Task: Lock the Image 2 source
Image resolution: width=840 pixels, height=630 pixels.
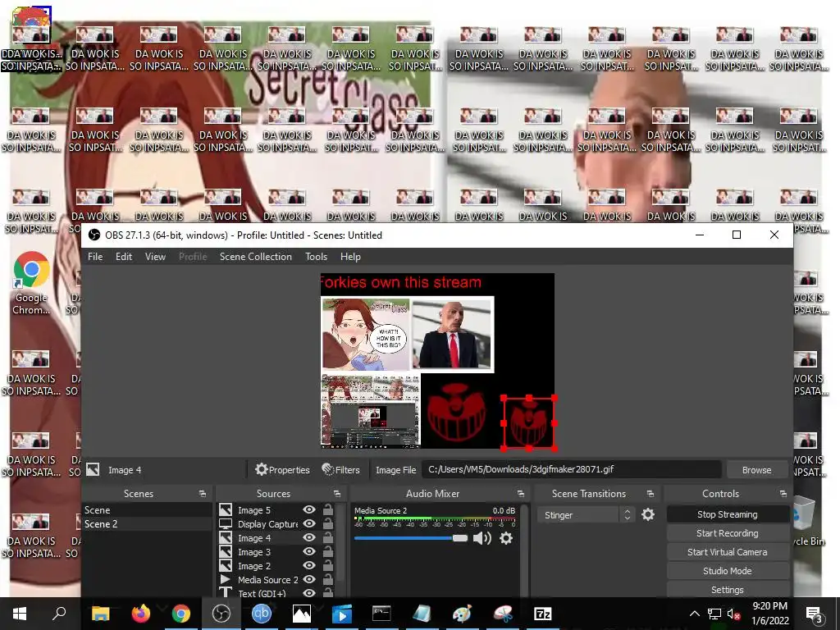Action: pos(328,565)
